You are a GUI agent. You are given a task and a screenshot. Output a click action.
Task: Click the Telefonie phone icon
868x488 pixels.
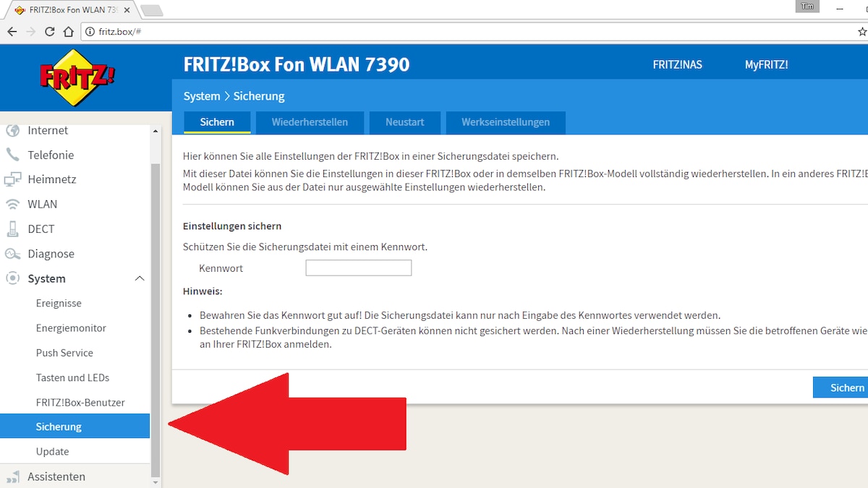12,155
